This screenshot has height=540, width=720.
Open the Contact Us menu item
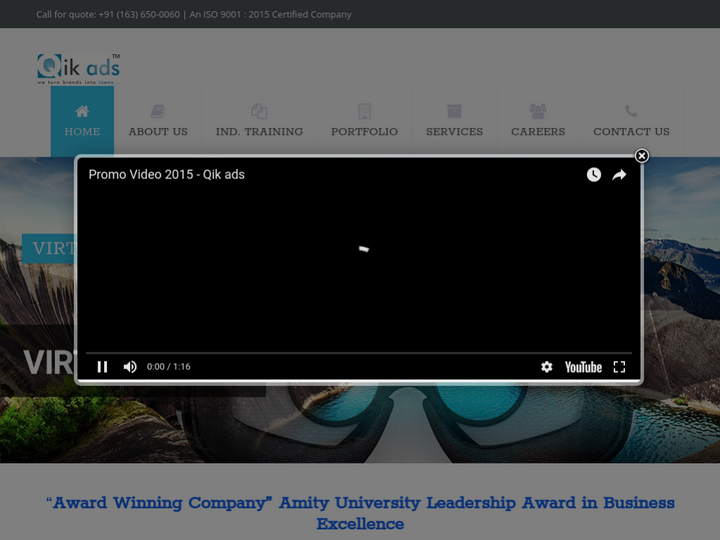(631, 121)
